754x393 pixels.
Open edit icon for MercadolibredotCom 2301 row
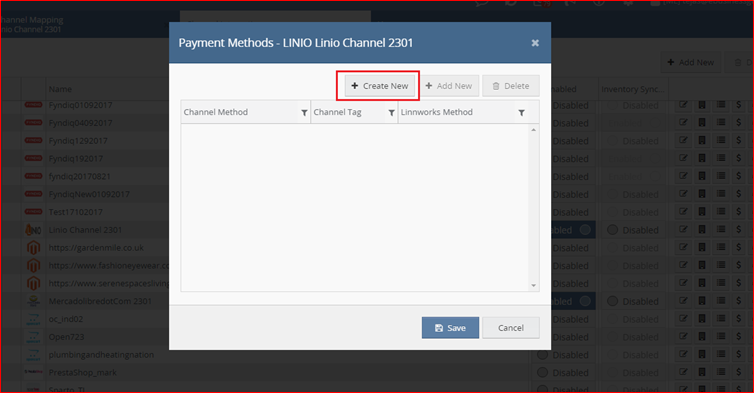[683, 301]
